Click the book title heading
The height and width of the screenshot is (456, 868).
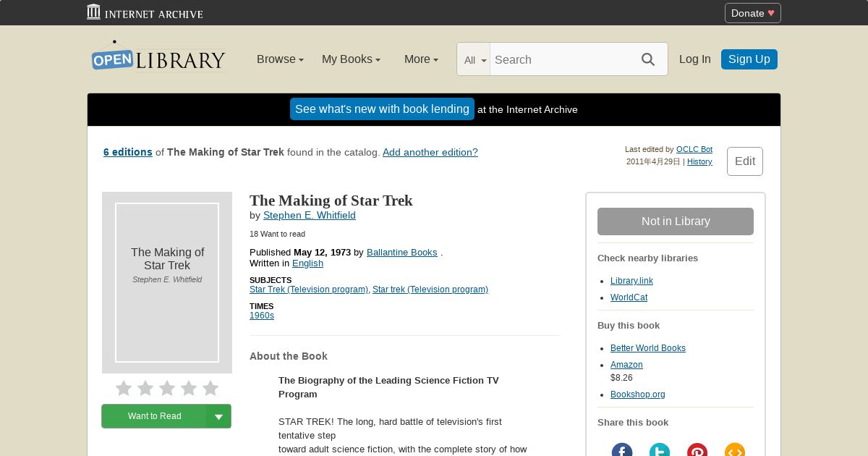pyautogui.click(x=331, y=200)
